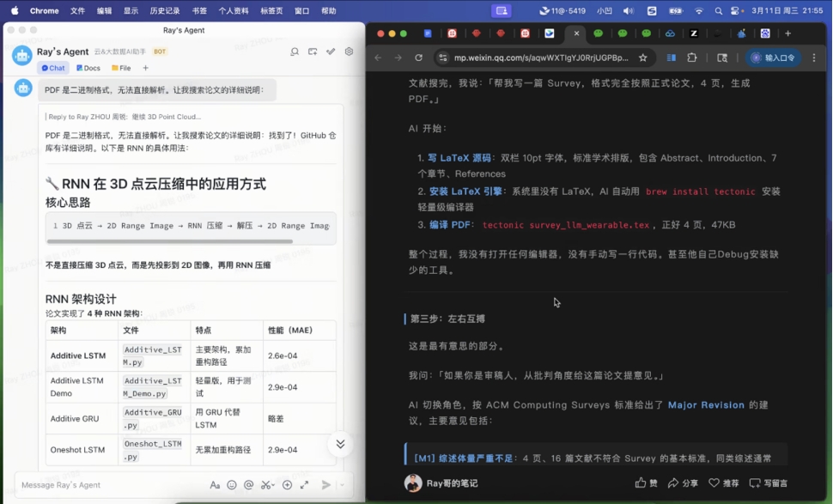Viewport: 833px width, 504px height.
Task: Switch to the Docs tab
Action: pos(88,68)
